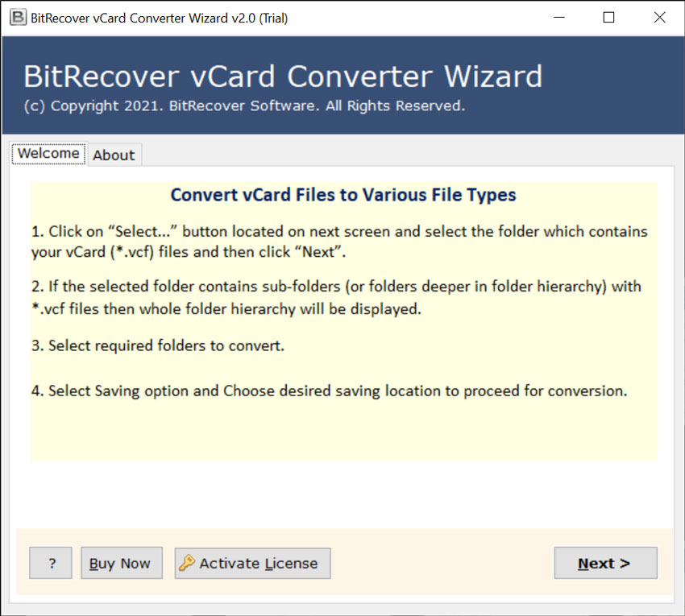
Task: Open help with the ? button
Action: click(x=51, y=563)
